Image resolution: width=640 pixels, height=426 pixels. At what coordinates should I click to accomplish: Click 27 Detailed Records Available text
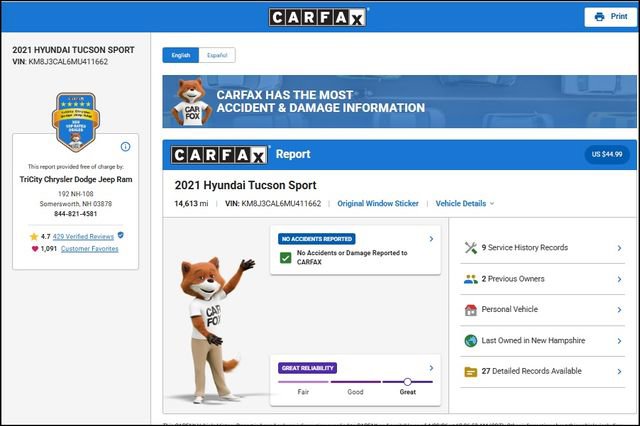(531, 371)
